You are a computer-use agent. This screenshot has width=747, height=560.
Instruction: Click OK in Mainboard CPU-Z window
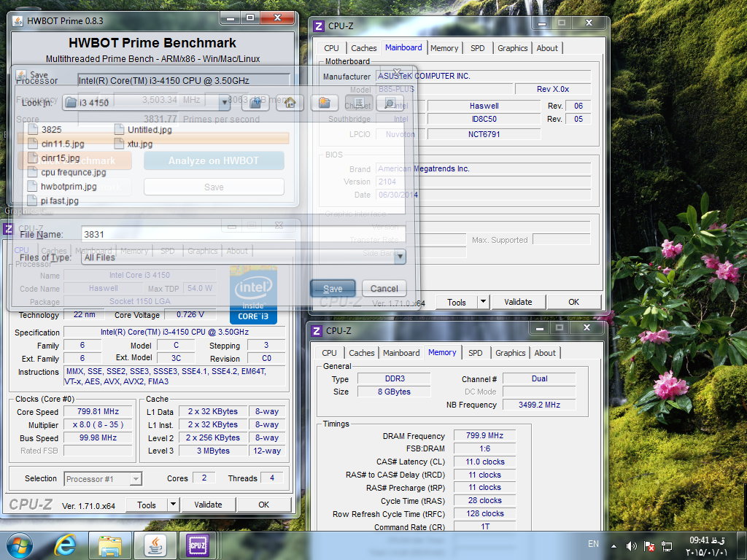point(573,303)
